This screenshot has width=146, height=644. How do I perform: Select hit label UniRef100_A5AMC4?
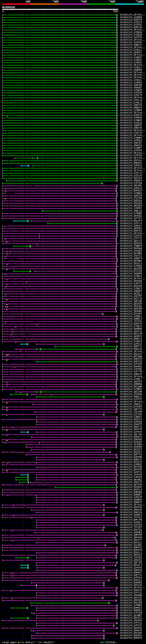[x=131, y=180]
